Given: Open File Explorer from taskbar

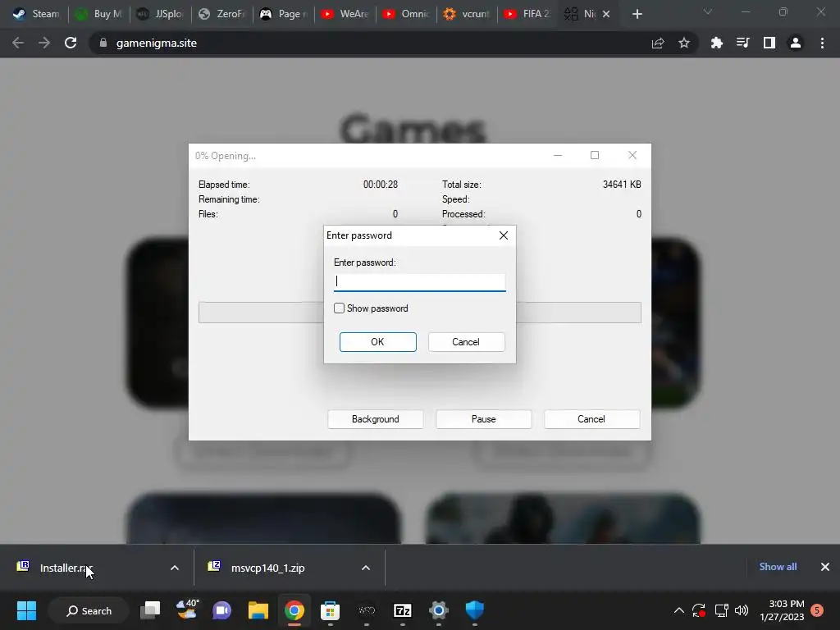Looking at the screenshot, I should (x=258, y=610).
